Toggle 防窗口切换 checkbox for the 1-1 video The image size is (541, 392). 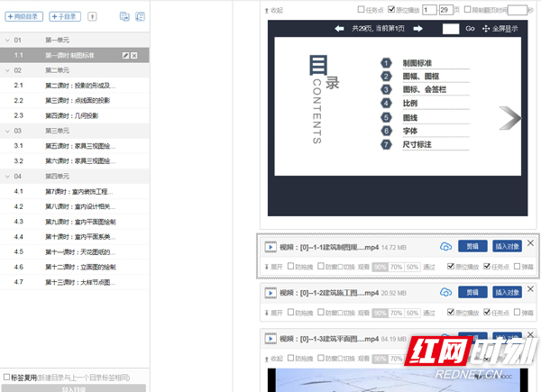click(320, 266)
